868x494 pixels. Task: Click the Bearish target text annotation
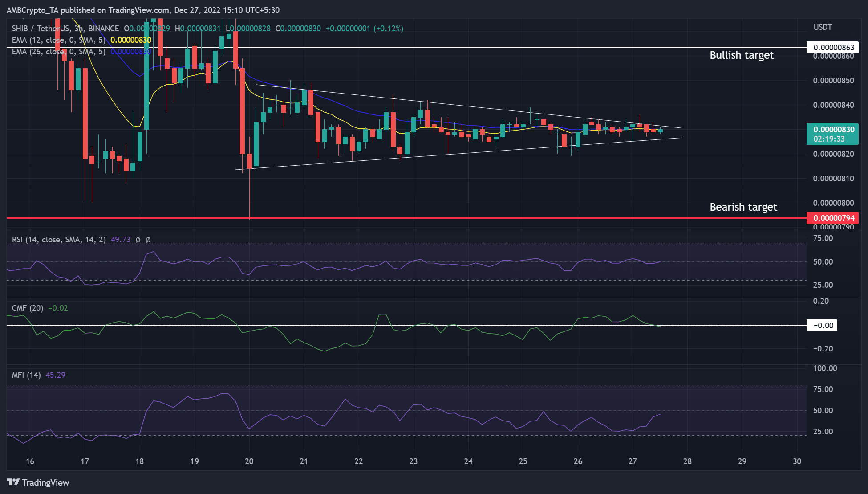tap(743, 207)
